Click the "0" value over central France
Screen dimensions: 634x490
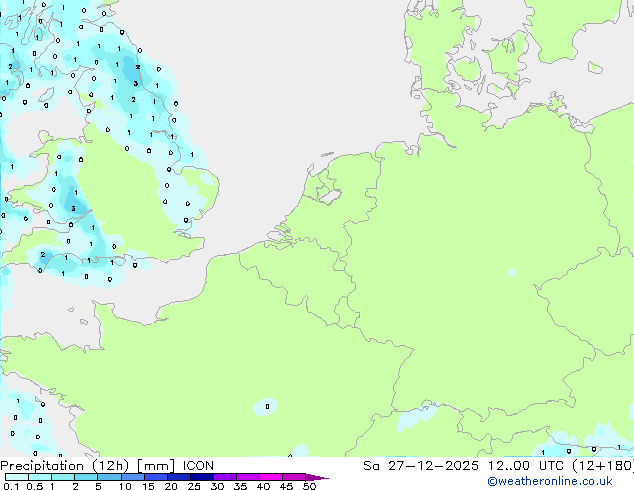[x=267, y=406]
